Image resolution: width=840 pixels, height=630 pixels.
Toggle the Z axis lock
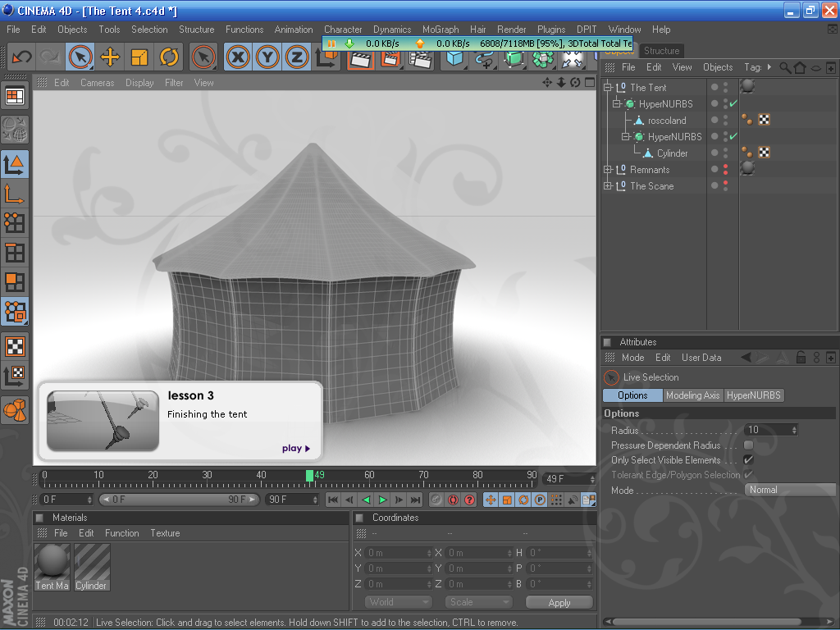click(x=297, y=57)
